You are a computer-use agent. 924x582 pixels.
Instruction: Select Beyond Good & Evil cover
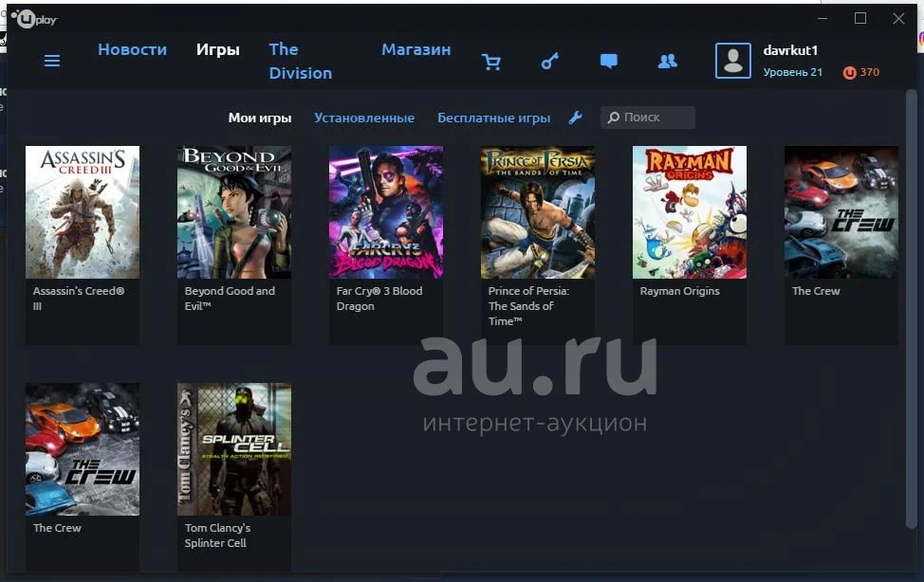click(234, 212)
